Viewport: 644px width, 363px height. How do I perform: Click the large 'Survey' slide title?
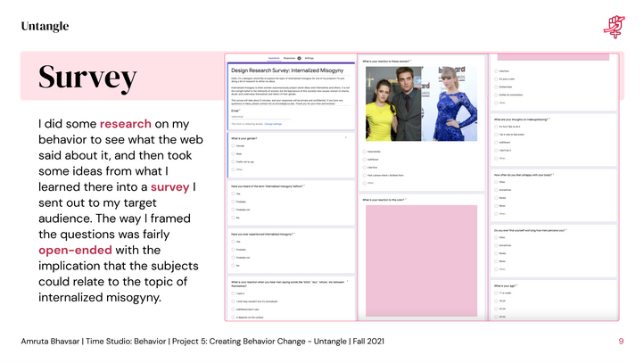pos(87,78)
